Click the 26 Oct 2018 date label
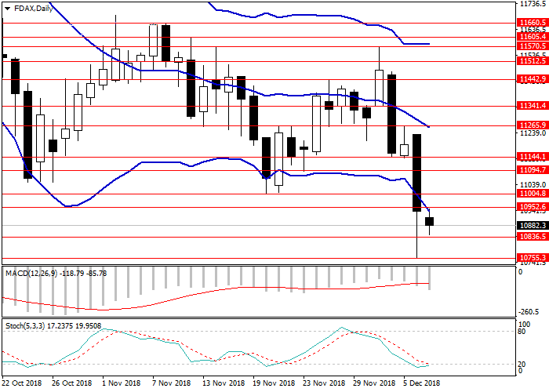 72,383
